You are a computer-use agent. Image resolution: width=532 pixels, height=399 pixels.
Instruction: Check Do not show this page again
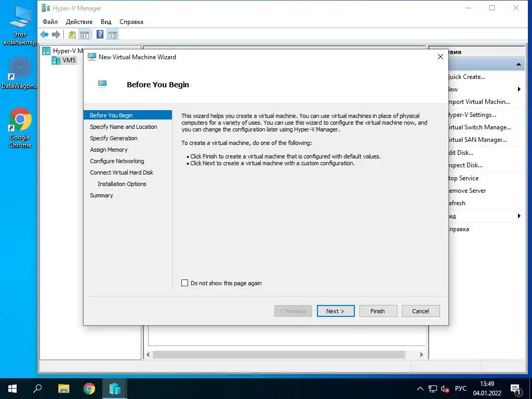[184, 283]
